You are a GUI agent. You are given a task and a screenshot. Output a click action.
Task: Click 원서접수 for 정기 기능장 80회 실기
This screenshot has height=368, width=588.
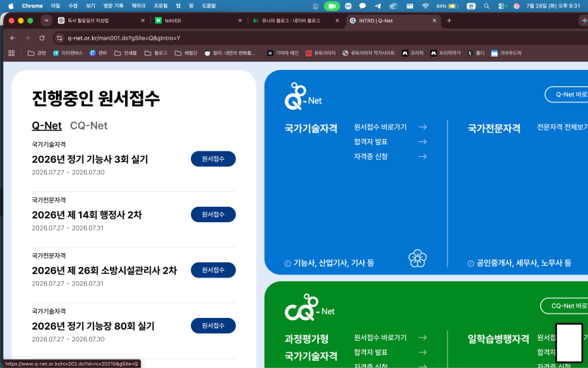tap(213, 325)
